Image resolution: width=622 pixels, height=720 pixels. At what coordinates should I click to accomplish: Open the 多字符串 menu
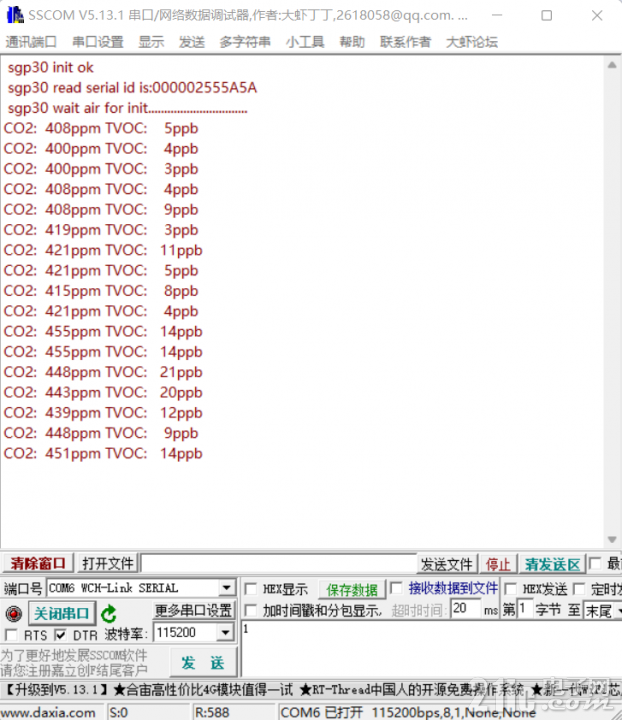coord(245,42)
